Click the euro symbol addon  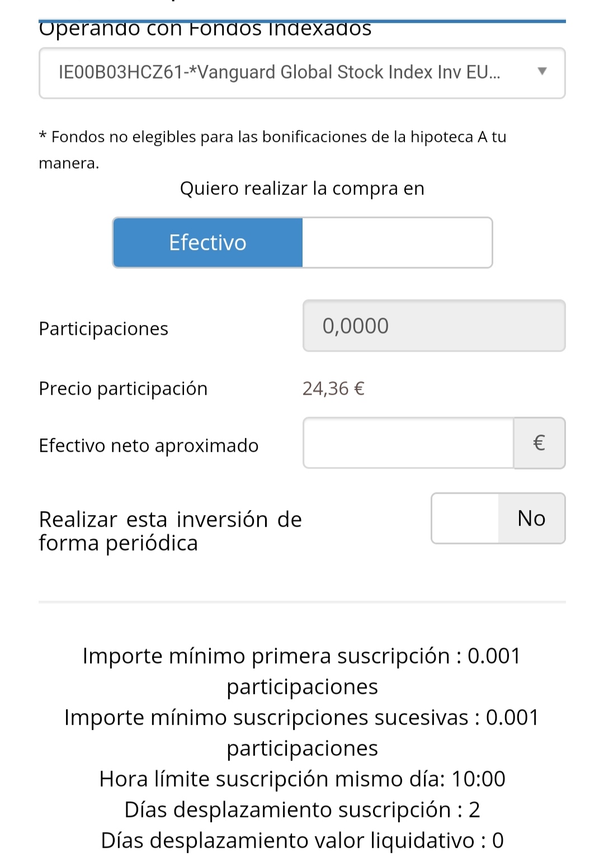click(539, 443)
